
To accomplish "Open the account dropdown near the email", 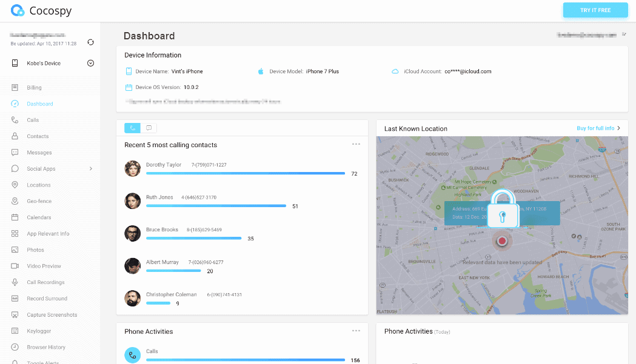I will (624, 35).
